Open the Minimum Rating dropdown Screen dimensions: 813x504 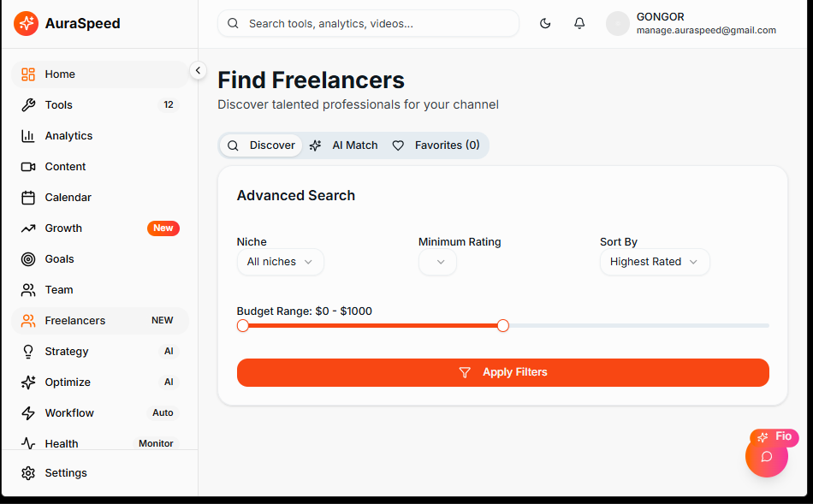pos(437,262)
